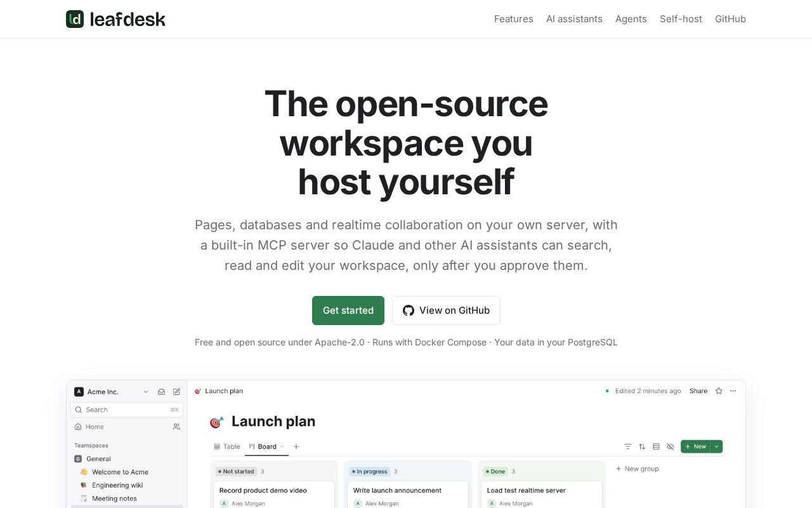Click the Home icon in the sidebar
The width and height of the screenshot is (812, 508).
point(78,427)
